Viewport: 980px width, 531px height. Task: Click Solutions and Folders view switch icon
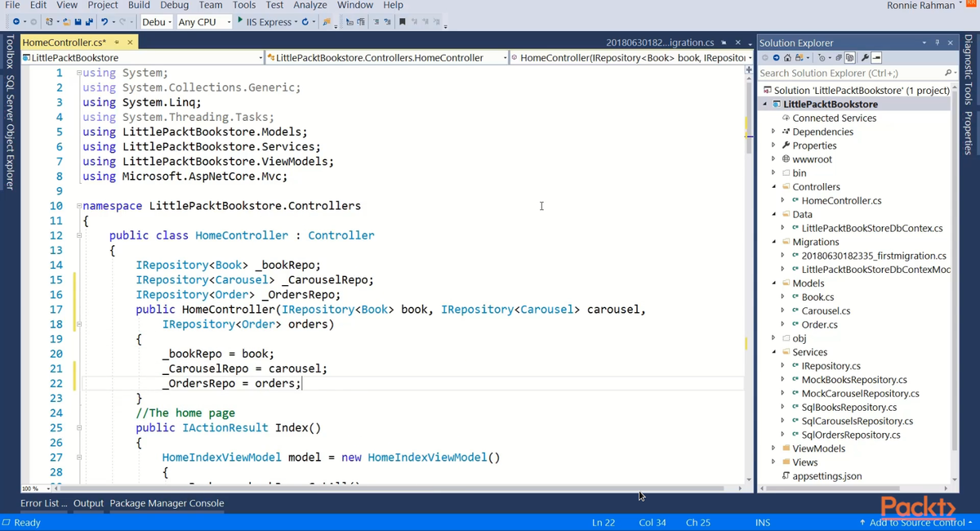800,58
